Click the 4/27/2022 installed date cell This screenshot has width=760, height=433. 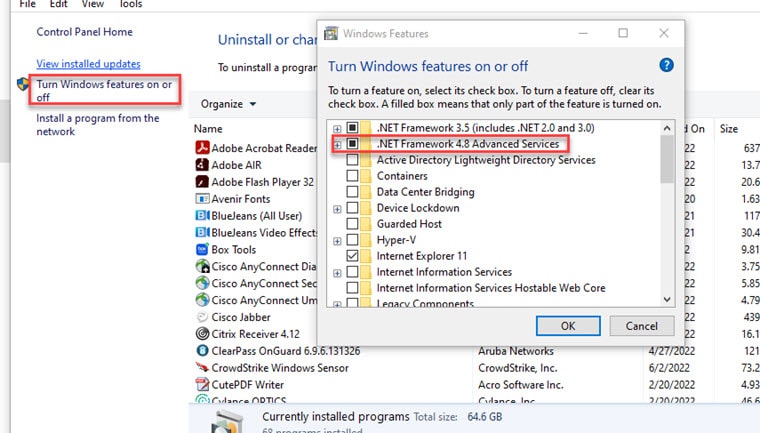pyautogui.click(x=672, y=351)
